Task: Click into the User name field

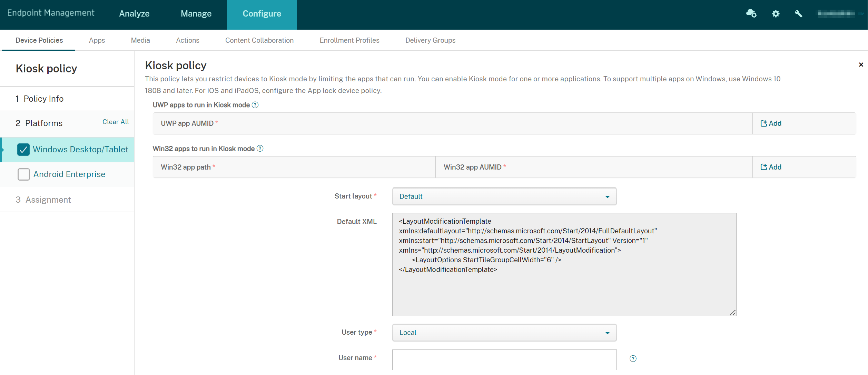Action: [x=504, y=360]
